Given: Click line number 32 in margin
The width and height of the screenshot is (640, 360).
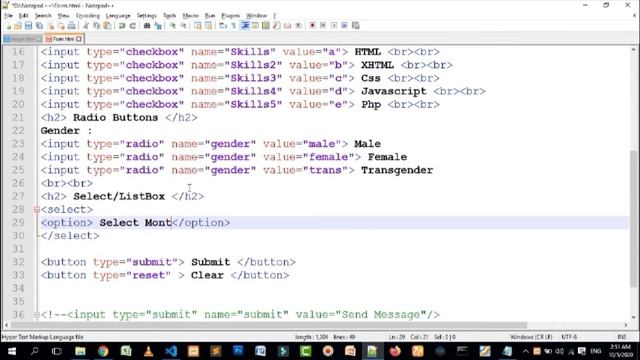Looking at the screenshot, I should pyautogui.click(x=18, y=262).
